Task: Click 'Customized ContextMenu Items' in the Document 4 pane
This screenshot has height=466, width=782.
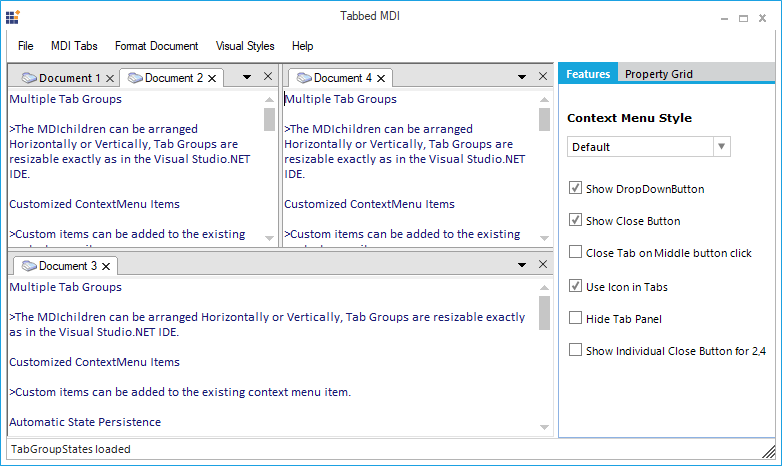Action: [x=370, y=204]
